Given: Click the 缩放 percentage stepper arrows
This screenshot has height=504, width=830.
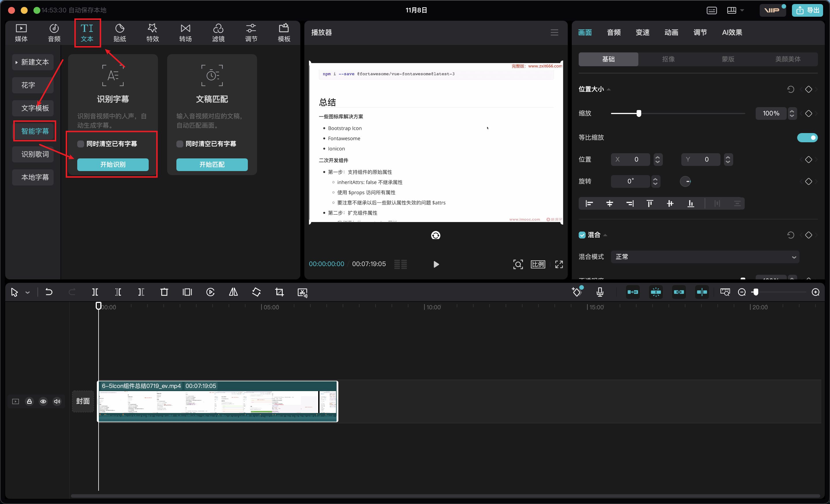Looking at the screenshot, I should tap(792, 113).
